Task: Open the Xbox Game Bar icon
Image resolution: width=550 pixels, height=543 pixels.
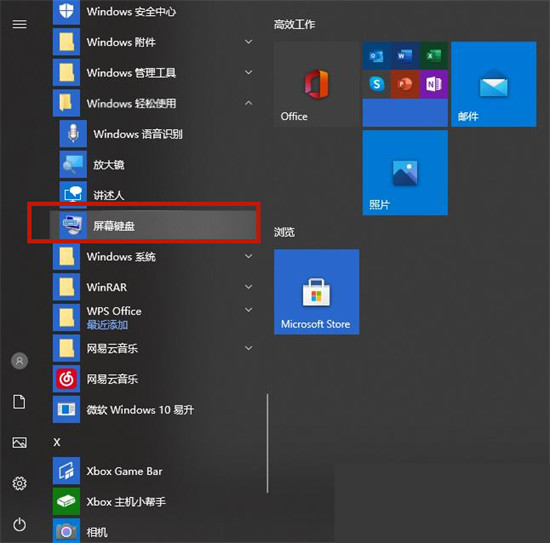Action: tap(66, 471)
